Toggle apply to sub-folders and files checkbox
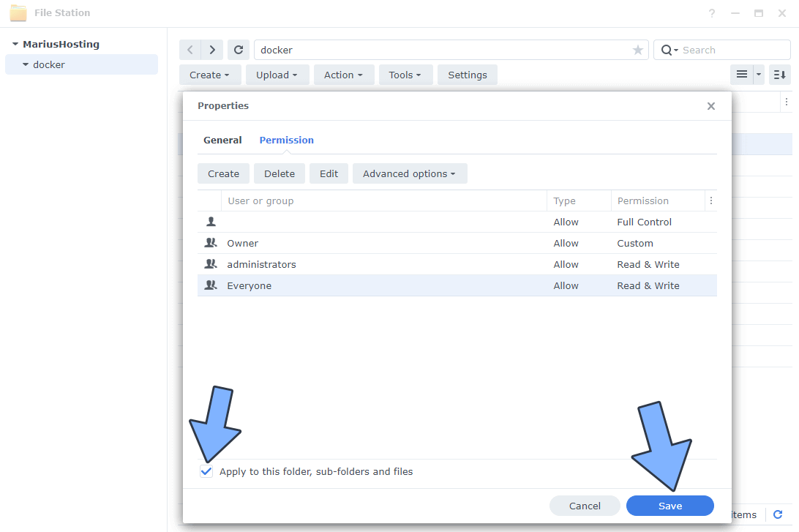The height and width of the screenshot is (532, 799). pyautogui.click(x=206, y=472)
